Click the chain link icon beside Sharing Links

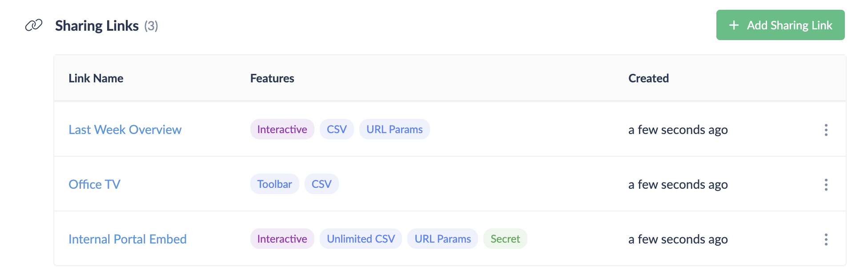point(34,25)
